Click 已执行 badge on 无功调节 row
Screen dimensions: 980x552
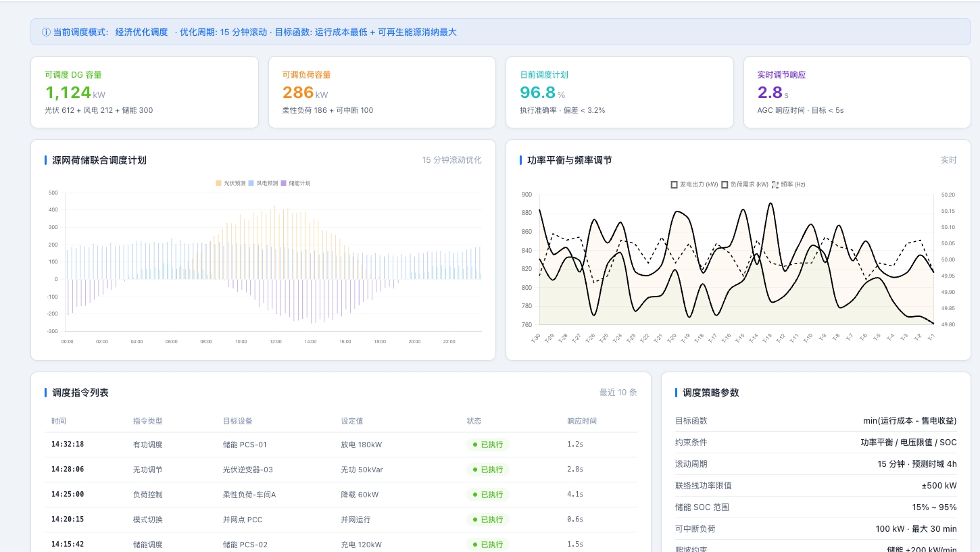tap(487, 470)
